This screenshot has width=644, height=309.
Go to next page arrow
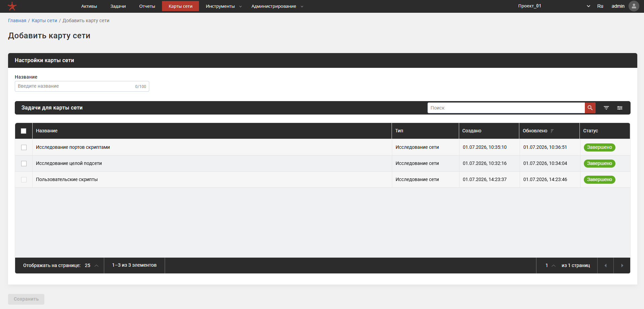tap(622, 265)
